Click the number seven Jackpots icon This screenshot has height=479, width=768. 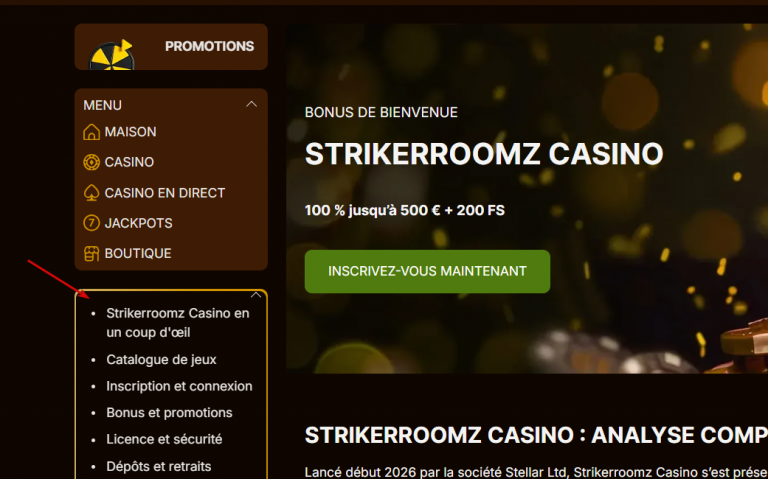point(92,223)
